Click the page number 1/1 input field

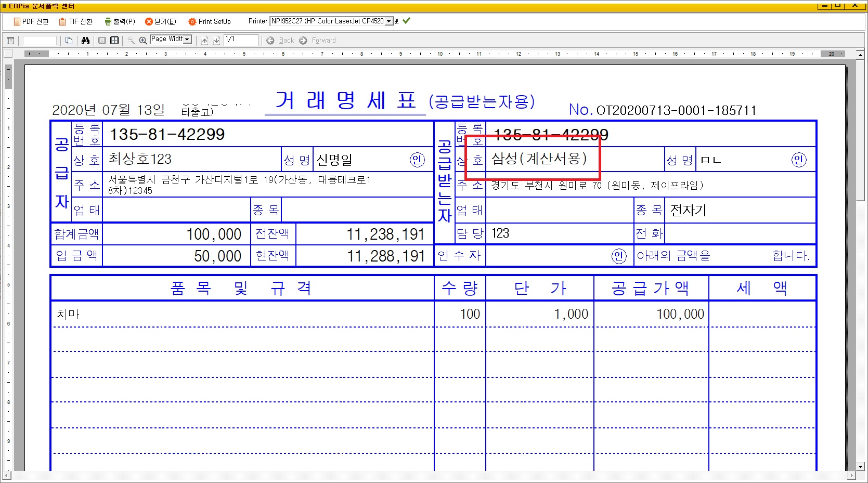[241, 40]
